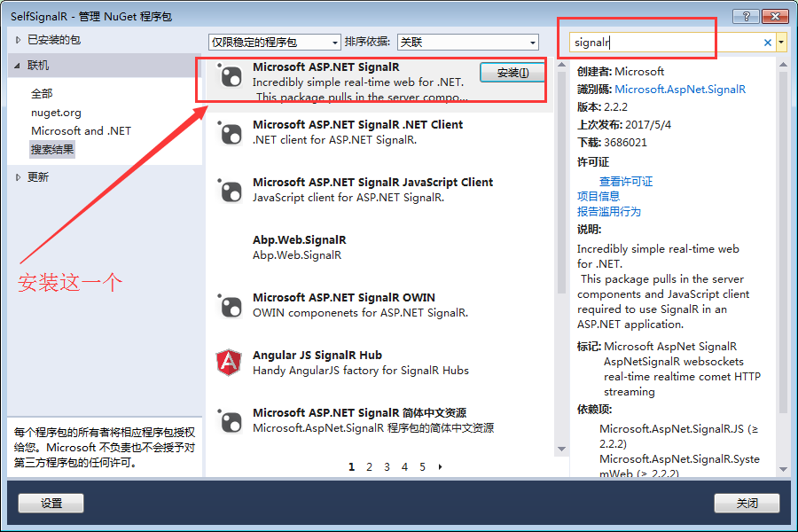Viewport: 798px width, 532px height.
Task: Select the nuget.org source
Action: (56, 113)
